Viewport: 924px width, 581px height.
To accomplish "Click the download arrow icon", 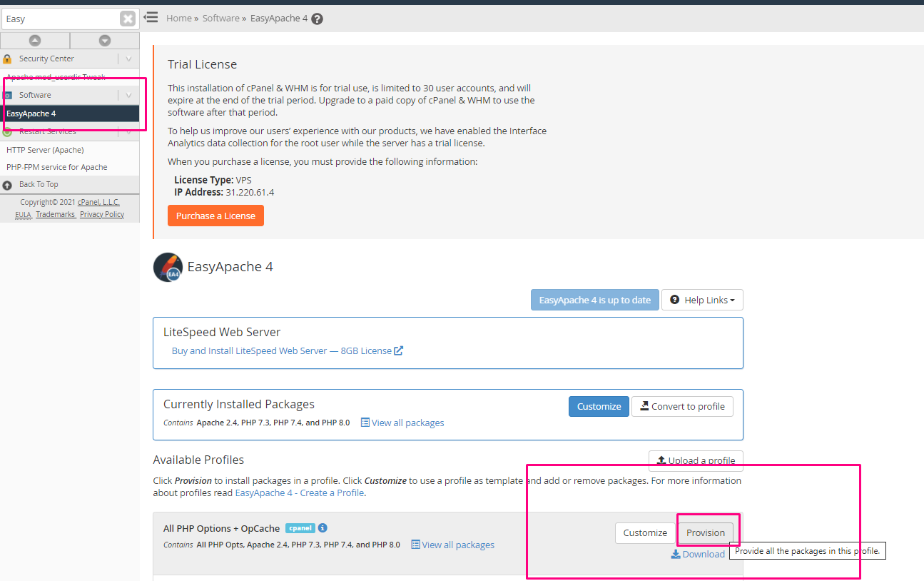I will pyautogui.click(x=676, y=554).
